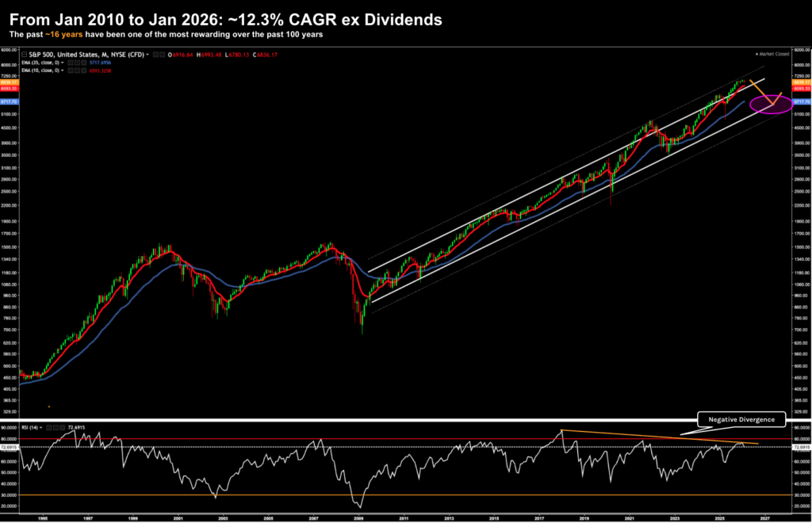The image size is (812, 523).
Task: Remove EMA 10 with its X icon
Action: (x=83, y=70)
